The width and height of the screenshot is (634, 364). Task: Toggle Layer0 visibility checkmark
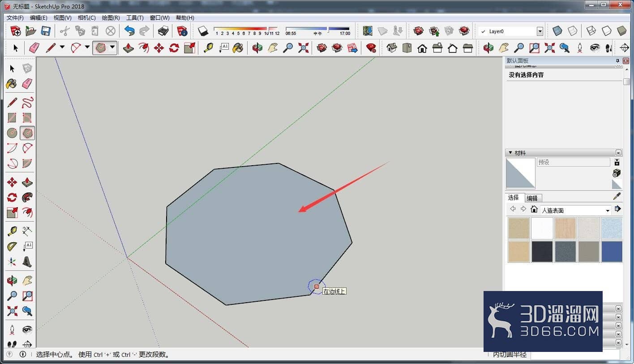pos(483,31)
